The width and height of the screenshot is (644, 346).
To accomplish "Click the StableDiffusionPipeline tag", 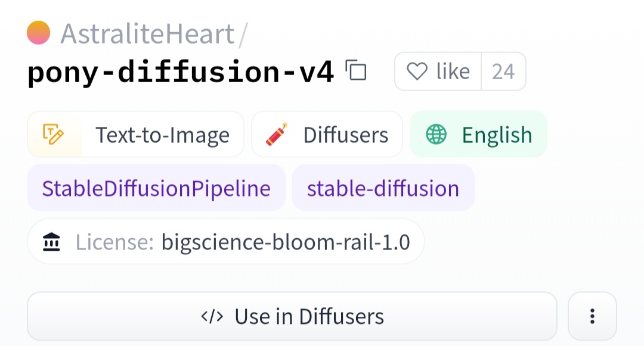I will coord(156,188).
